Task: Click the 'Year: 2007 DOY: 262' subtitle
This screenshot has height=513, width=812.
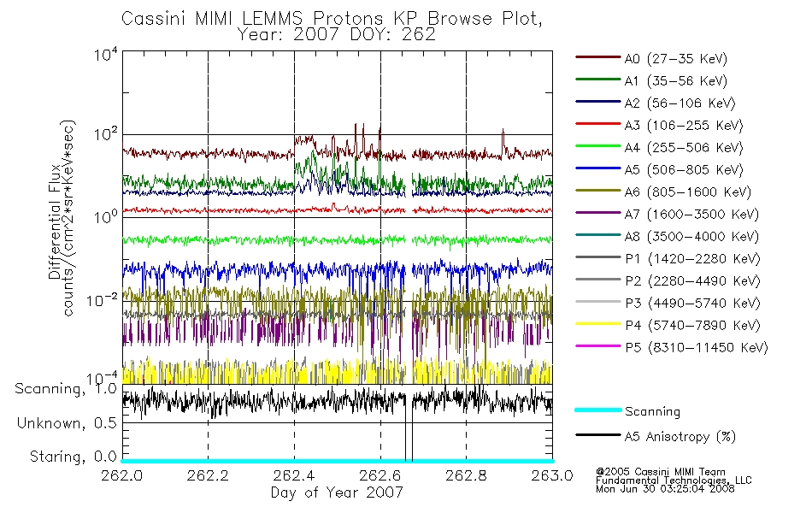Action: pyautogui.click(x=337, y=35)
